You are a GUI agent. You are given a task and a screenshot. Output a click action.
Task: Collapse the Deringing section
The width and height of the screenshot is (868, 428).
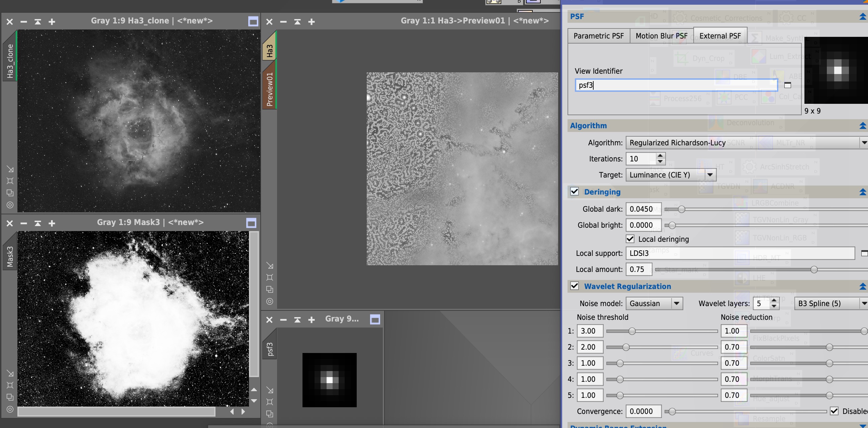863,192
